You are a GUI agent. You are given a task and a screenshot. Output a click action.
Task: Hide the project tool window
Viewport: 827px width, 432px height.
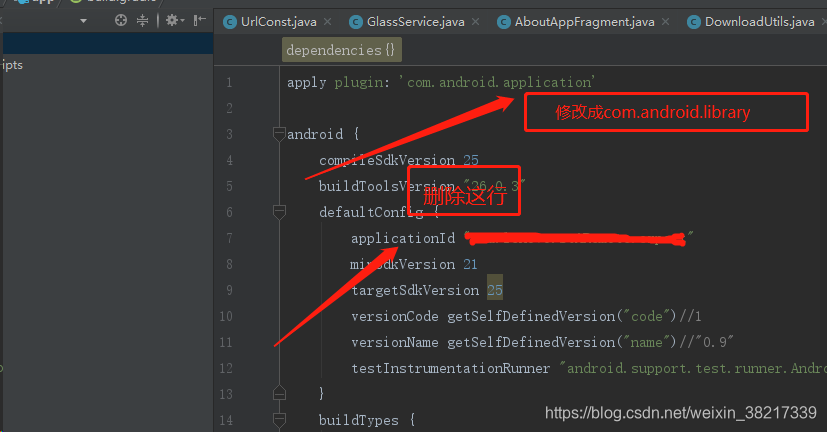199,21
